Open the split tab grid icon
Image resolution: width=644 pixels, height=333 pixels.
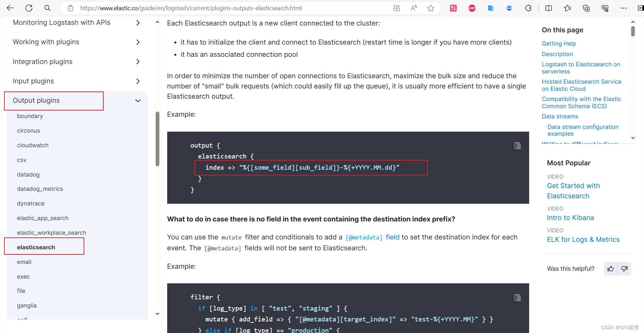click(x=397, y=8)
